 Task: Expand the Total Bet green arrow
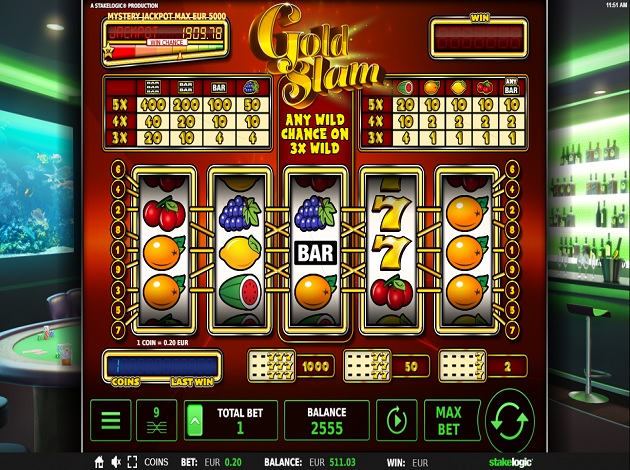195,421
